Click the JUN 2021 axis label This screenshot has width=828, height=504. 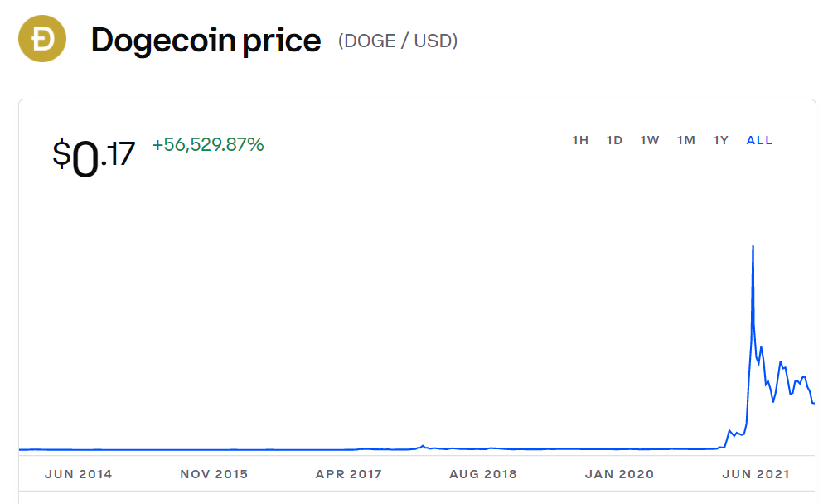pyautogui.click(x=756, y=474)
